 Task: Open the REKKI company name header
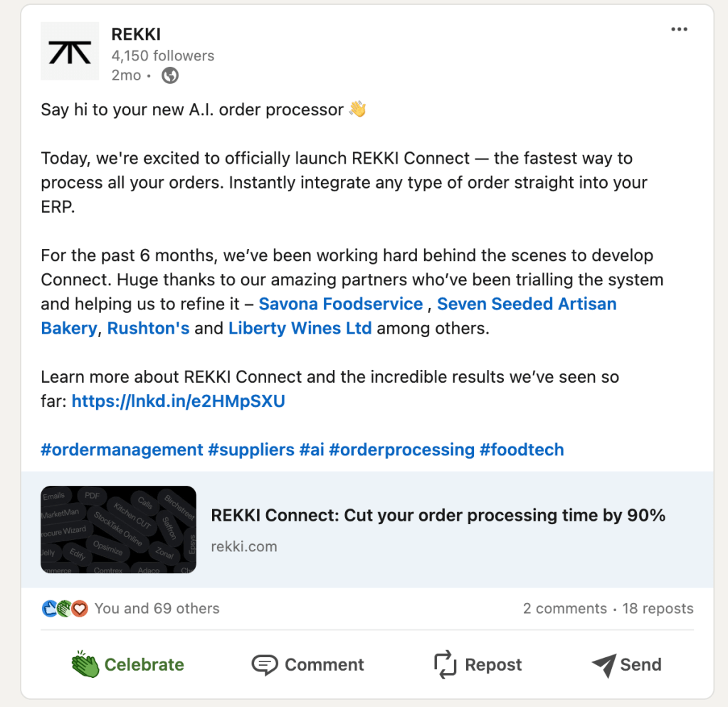(x=135, y=33)
